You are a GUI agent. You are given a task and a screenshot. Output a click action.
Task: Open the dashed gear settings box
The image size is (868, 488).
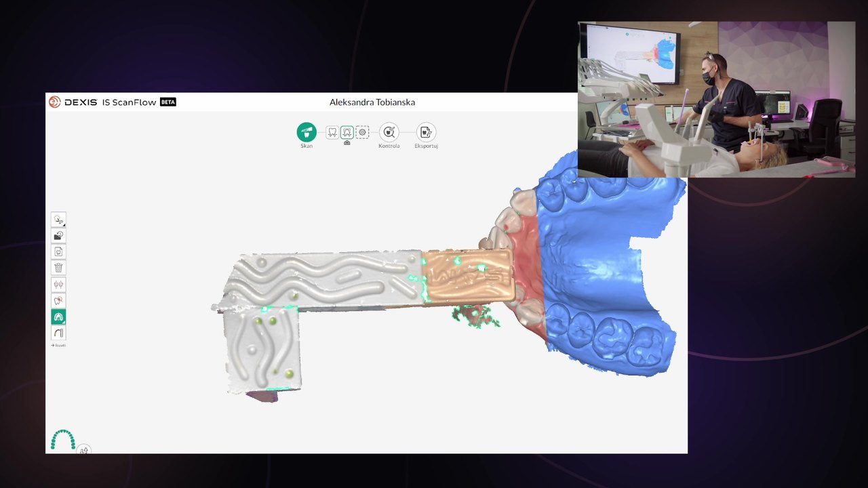tap(363, 132)
